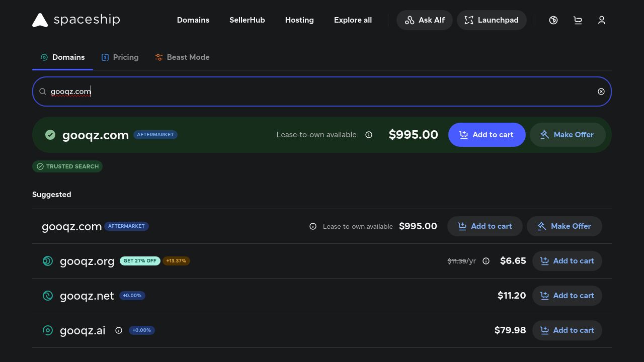Click the $11.20 price for gooqz.net

click(x=512, y=296)
